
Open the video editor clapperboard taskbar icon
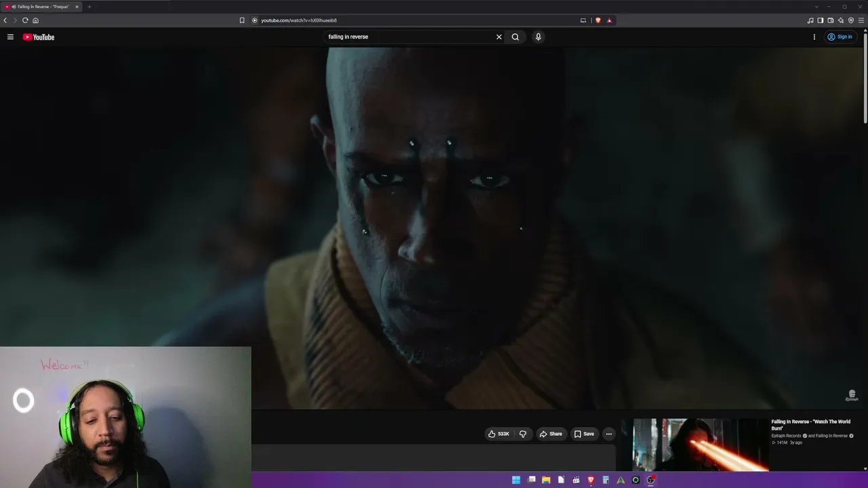click(576, 480)
